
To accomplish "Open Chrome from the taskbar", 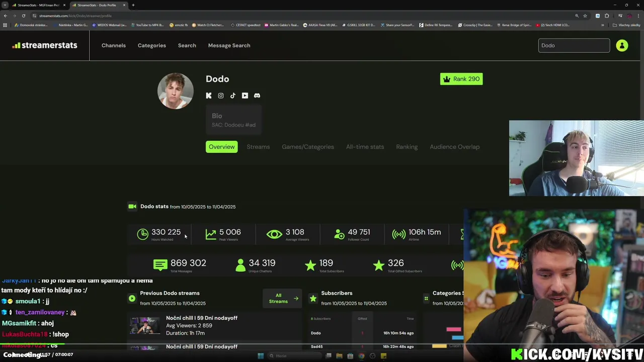I will point(361,356).
